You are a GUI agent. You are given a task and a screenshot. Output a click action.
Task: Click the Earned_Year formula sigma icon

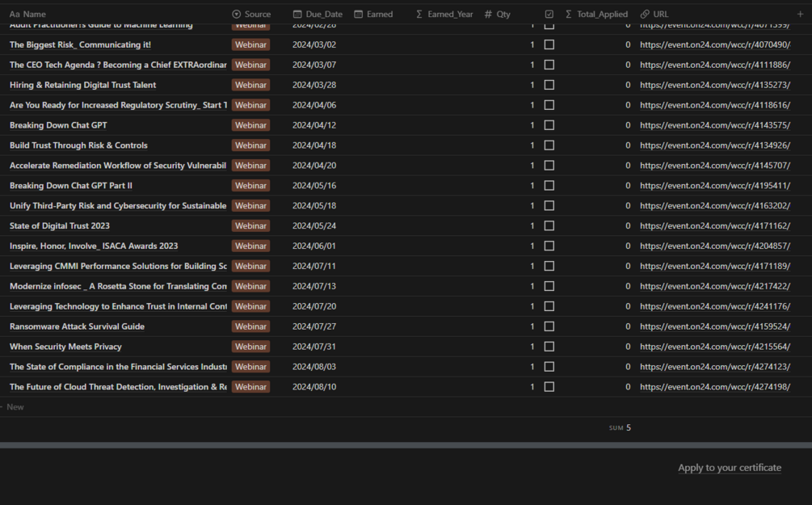point(419,14)
